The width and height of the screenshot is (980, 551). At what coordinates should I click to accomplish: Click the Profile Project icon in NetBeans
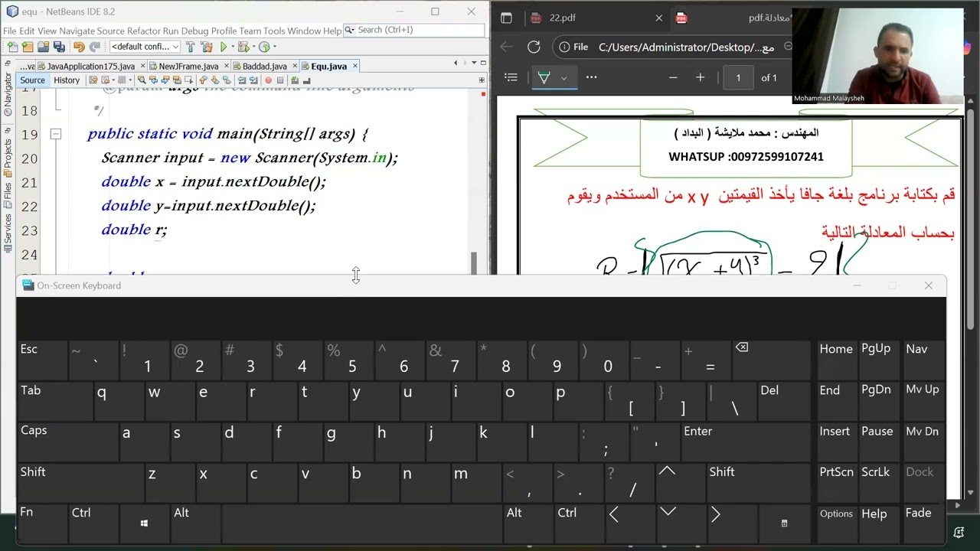264,47
